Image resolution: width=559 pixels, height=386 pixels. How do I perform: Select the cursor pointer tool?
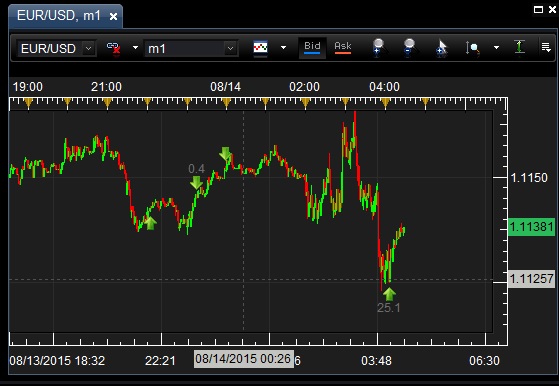click(441, 47)
